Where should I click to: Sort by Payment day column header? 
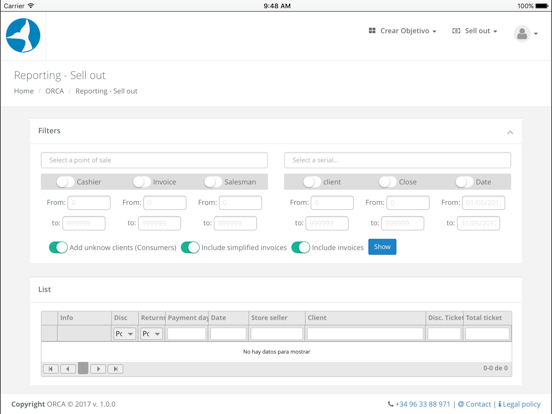click(187, 318)
